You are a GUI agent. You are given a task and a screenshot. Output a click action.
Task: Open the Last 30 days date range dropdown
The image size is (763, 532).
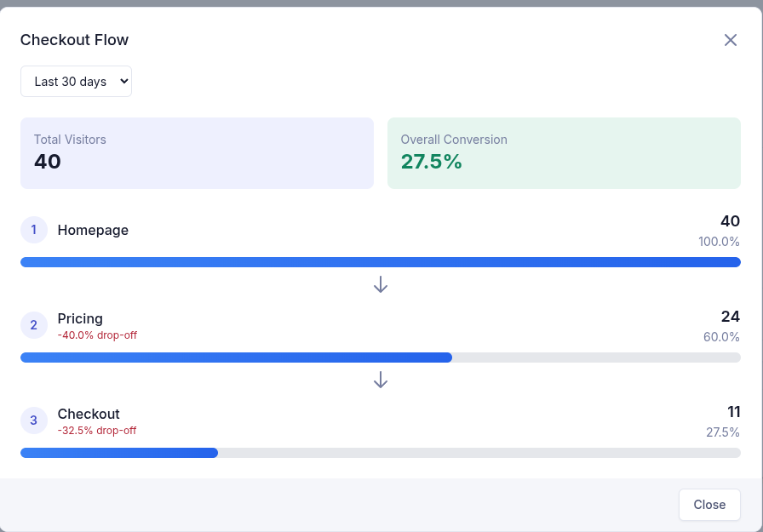coord(76,81)
